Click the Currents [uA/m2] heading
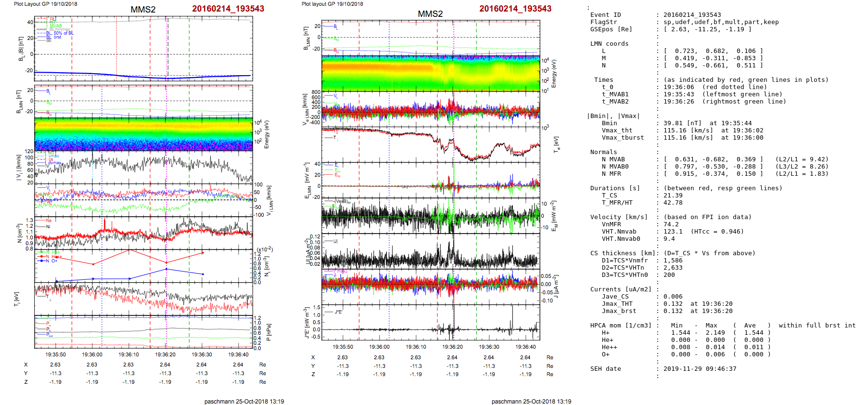868x405 pixels. coord(621,289)
